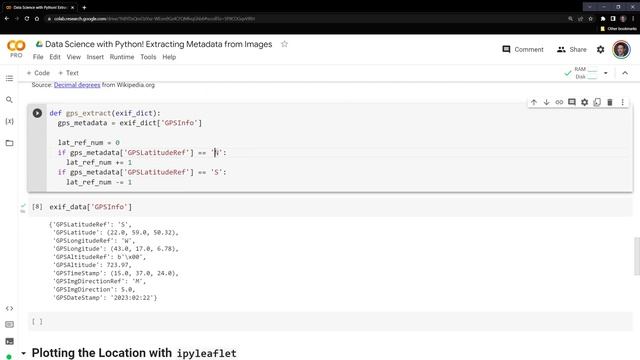
Task: Close the Data Science browser tab
Action: 73,7
